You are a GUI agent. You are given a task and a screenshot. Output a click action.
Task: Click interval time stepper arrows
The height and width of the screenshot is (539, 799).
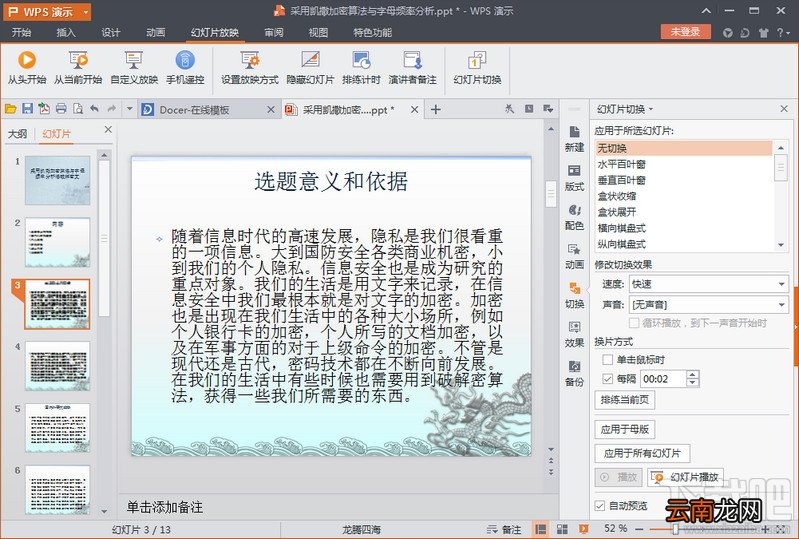coord(693,379)
